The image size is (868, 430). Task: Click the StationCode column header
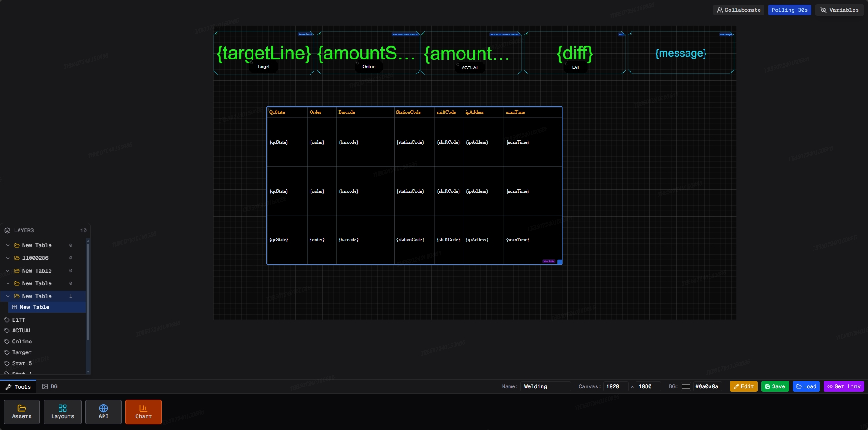click(x=408, y=112)
